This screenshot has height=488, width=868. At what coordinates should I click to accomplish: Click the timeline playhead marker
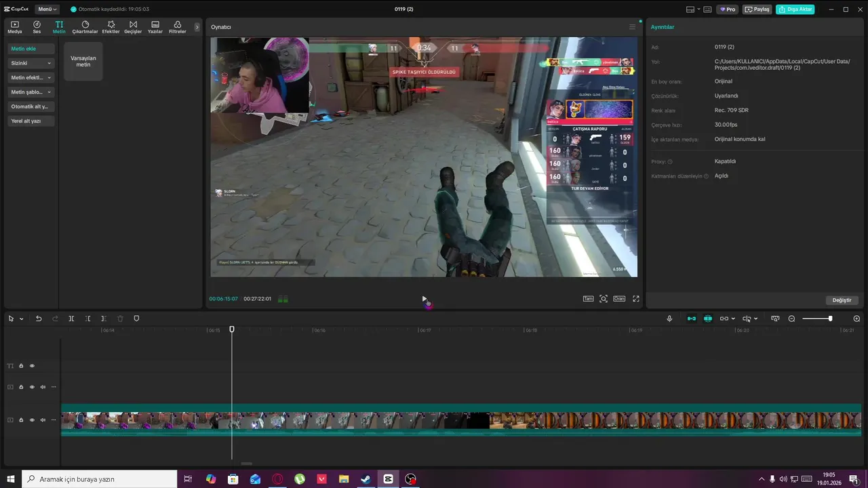[232, 329]
